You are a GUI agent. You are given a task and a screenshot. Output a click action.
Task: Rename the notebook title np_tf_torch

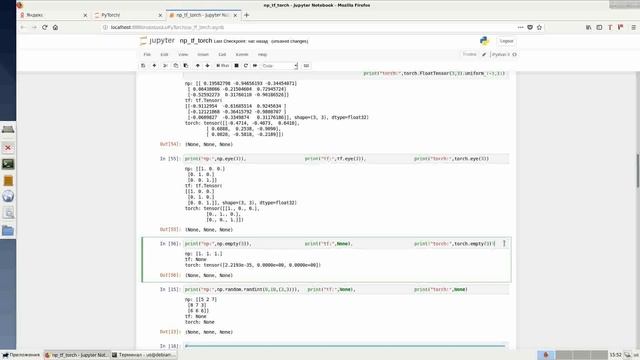click(196, 41)
